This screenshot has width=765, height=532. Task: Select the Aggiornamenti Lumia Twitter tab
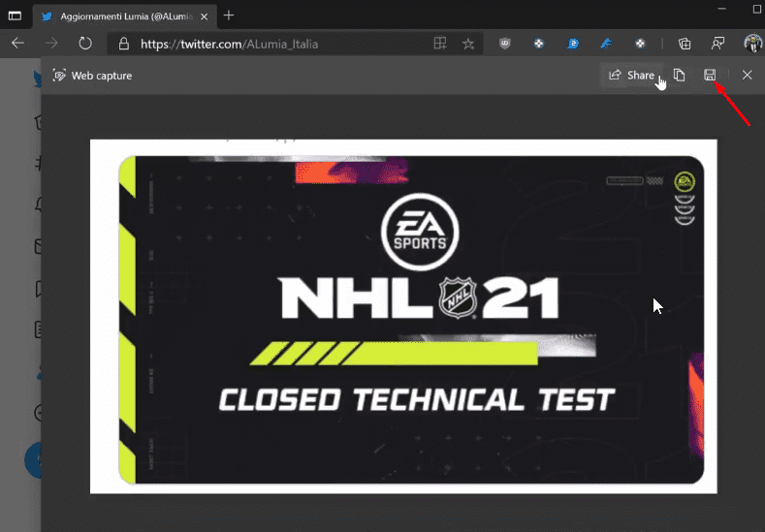tap(126, 16)
